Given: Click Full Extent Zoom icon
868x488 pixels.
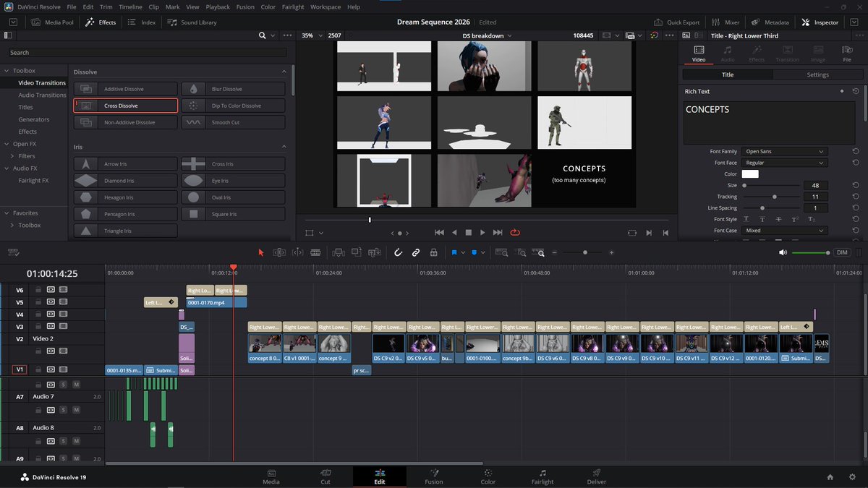Looking at the screenshot, I should (501, 252).
